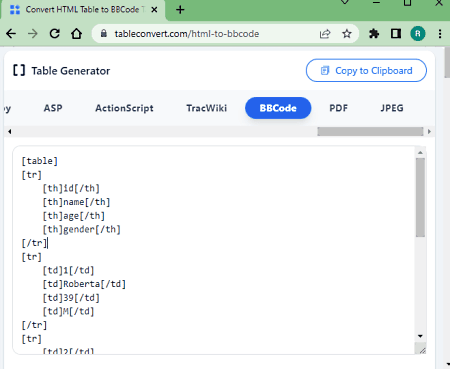Bookmark this page with star icon
Viewport: 450px width, 369px height.
click(347, 34)
